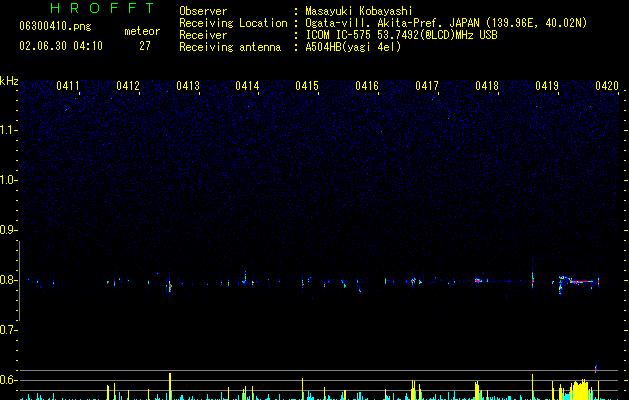The image size is (629, 400).
Task: Click the 0.8 kHz axis label
Action: [x=8, y=280]
